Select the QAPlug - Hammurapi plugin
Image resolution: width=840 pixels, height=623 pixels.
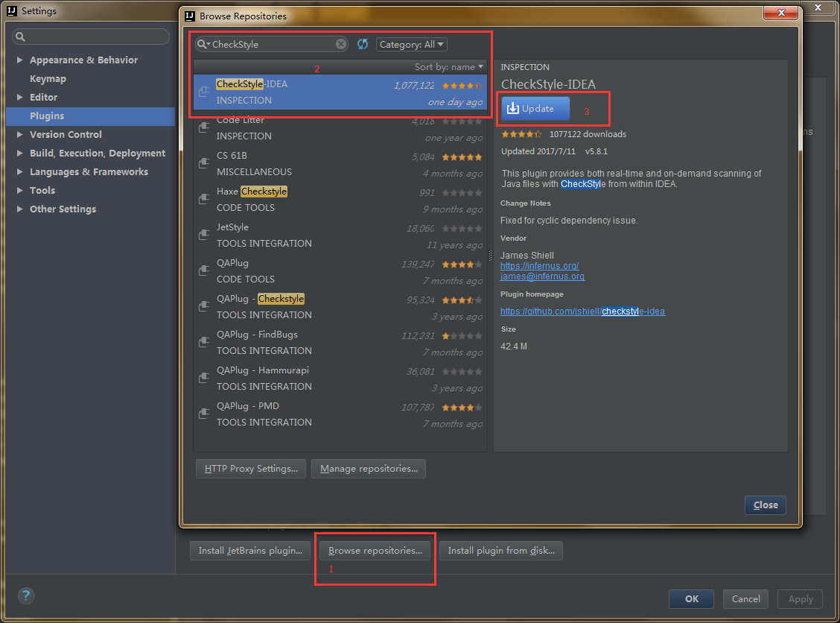click(340, 379)
